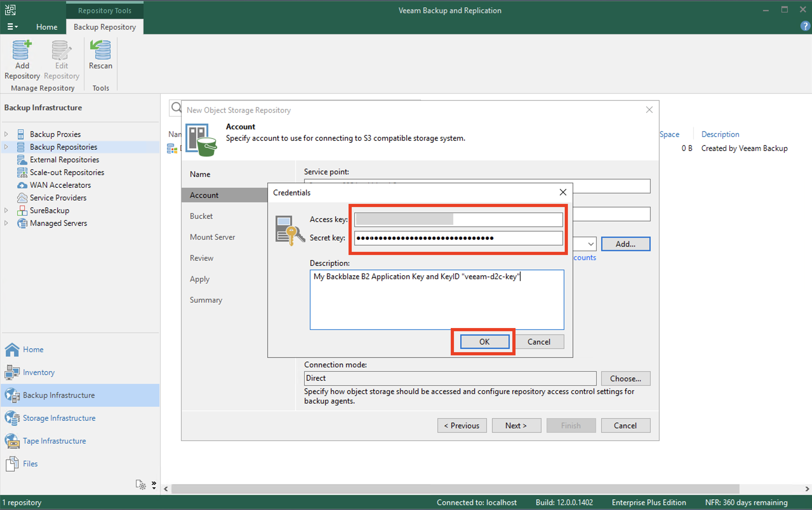The image size is (812, 510).
Task: Click the Space column header
Action: (669, 134)
